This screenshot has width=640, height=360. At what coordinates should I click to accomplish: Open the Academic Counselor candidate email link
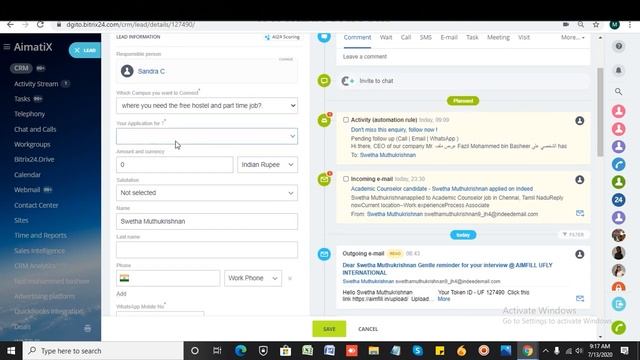tap(442, 189)
